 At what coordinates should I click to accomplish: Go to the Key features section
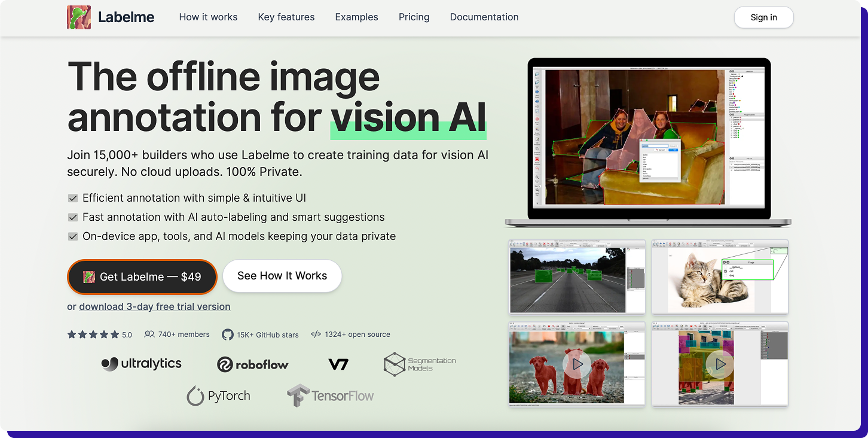[286, 17]
